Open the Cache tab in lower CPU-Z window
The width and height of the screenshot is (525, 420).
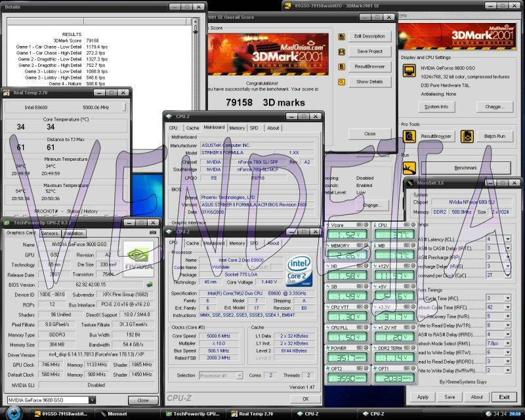(192, 243)
